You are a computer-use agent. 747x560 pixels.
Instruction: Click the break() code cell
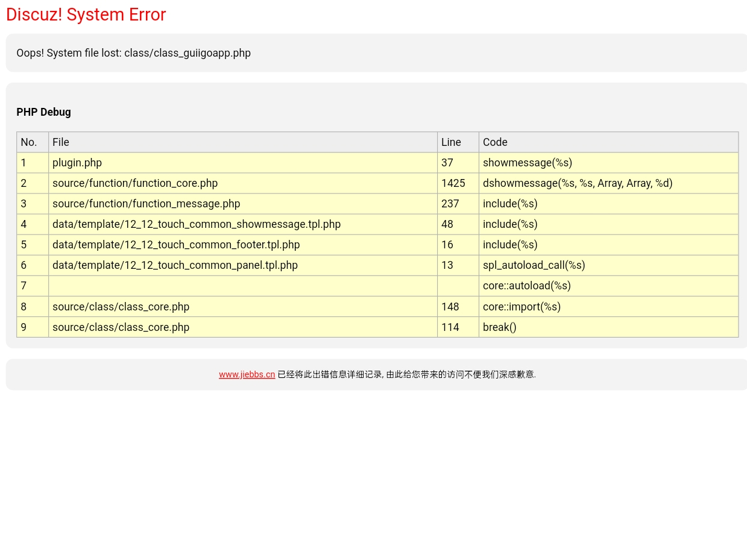[499, 327]
